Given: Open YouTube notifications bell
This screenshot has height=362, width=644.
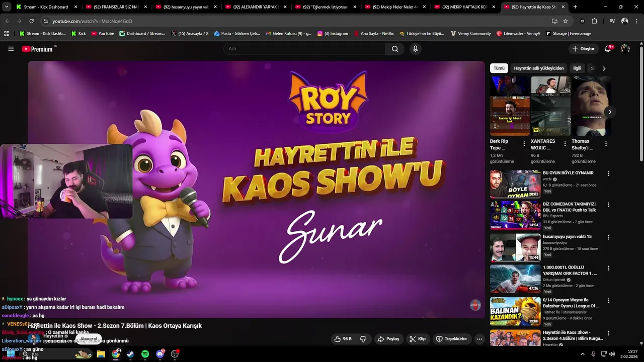Looking at the screenshot, I should (x=608, y=49).
